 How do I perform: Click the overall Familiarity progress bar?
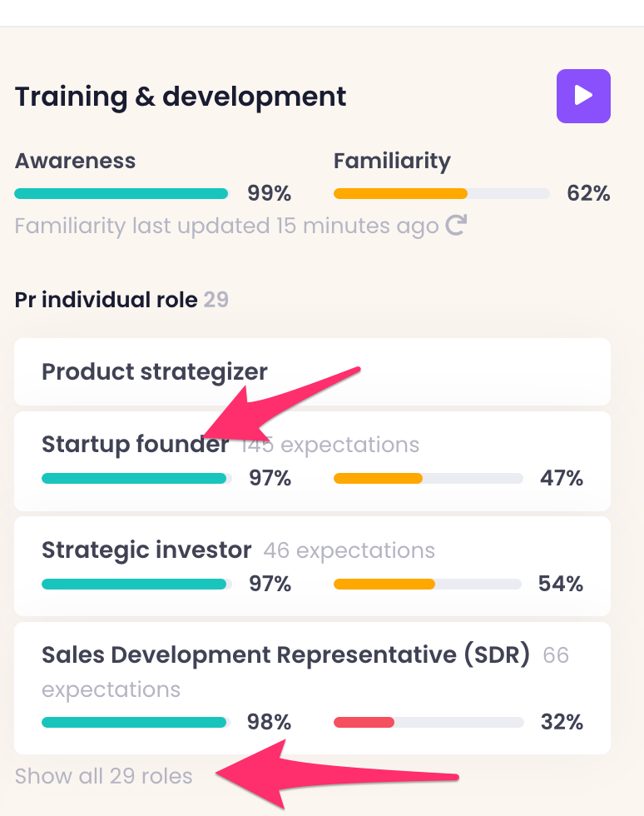point(441,194)
